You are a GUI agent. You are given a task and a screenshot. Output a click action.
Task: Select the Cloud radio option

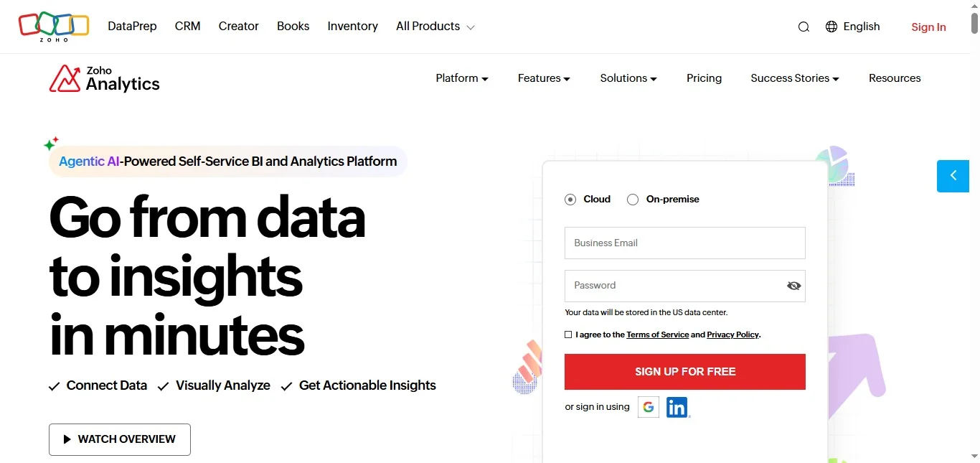[570, 200]
